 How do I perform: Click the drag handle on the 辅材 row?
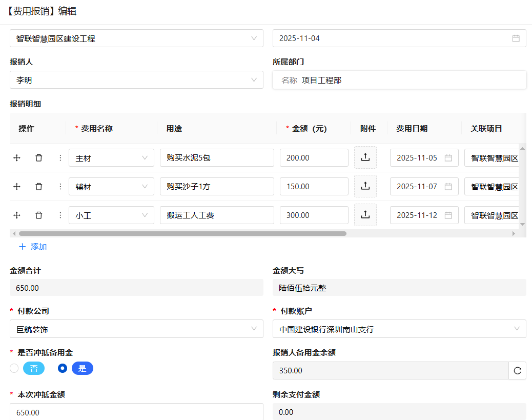[16, 187]
